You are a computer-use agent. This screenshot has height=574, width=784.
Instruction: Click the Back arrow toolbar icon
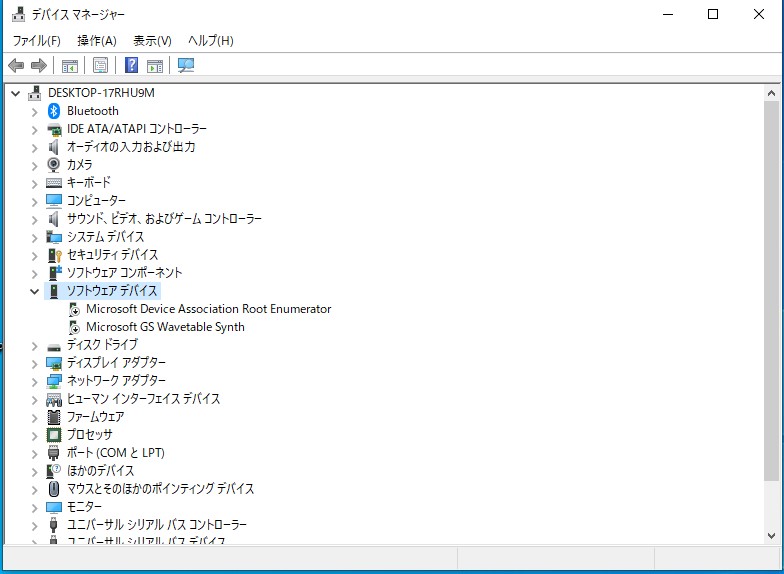16,66
